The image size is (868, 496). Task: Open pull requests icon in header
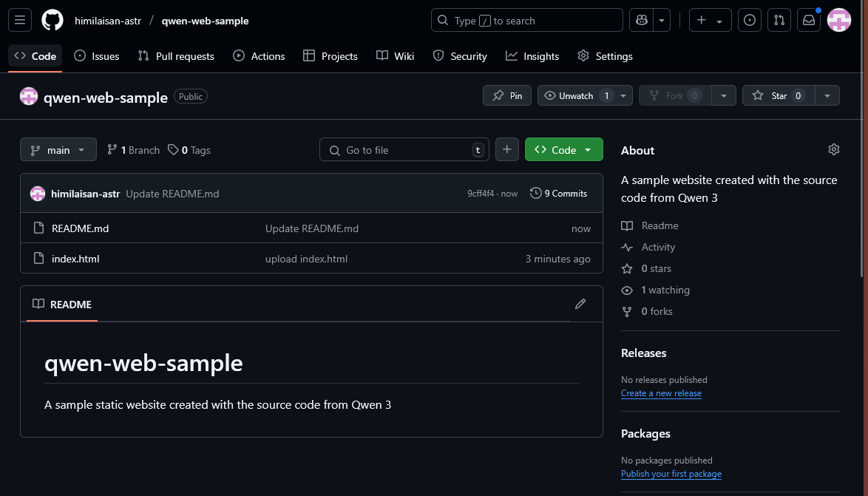(779, 21)
